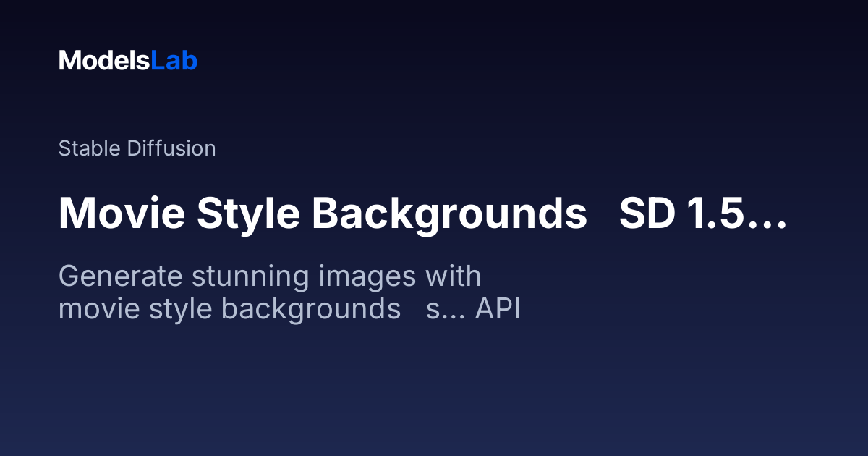The image size is (868, 456).
Task: Click the word "Stable" above the title
Action: (90, 148)
